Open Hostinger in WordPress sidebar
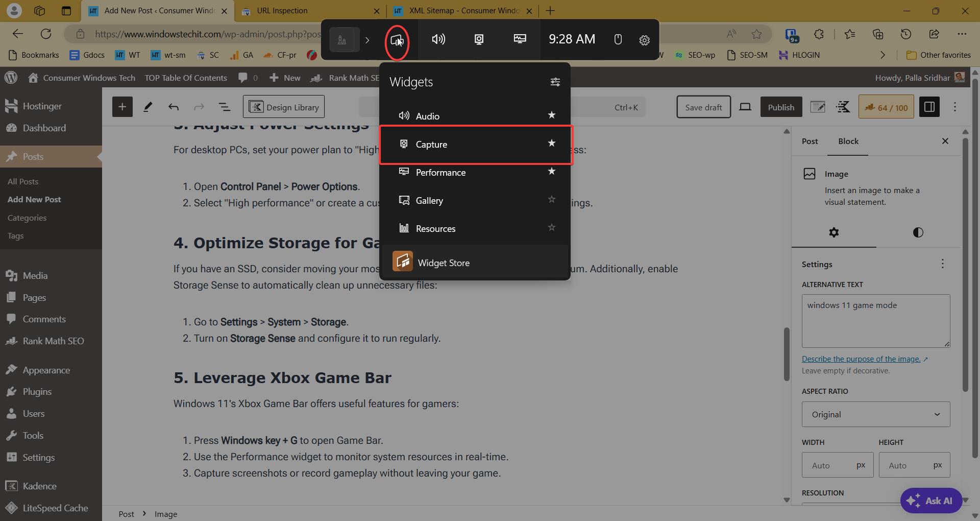 [51, 106]
